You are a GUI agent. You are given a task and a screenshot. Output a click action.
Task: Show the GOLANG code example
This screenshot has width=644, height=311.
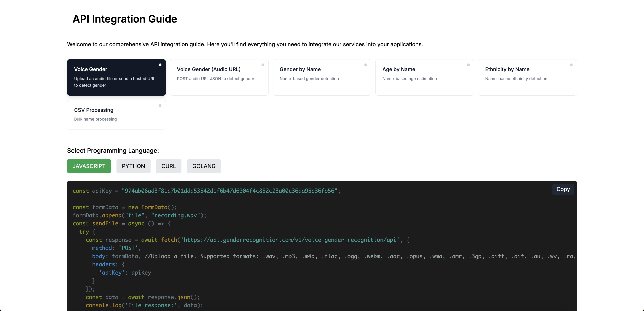coord(204,166)
